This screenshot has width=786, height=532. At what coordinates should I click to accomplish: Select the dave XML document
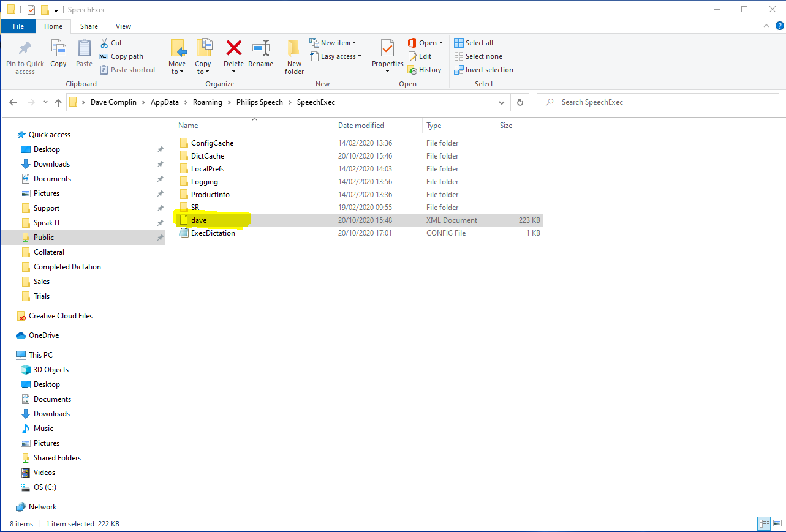[198, 220]
